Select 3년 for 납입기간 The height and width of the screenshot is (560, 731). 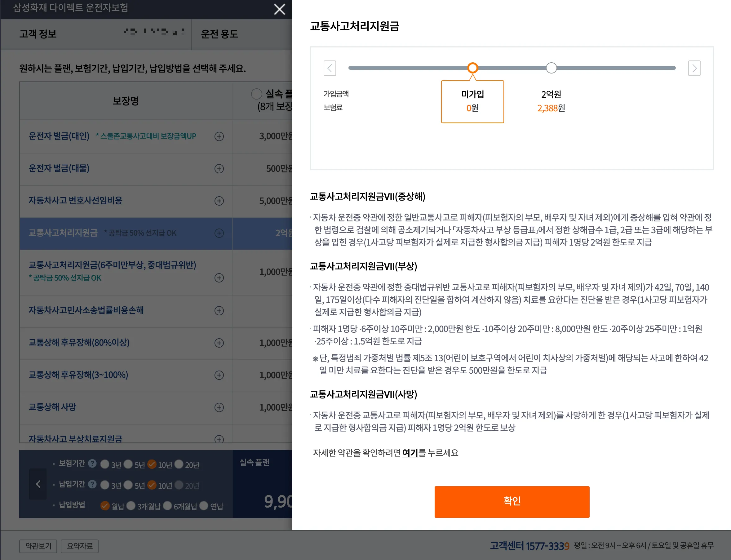pos(105,485)
